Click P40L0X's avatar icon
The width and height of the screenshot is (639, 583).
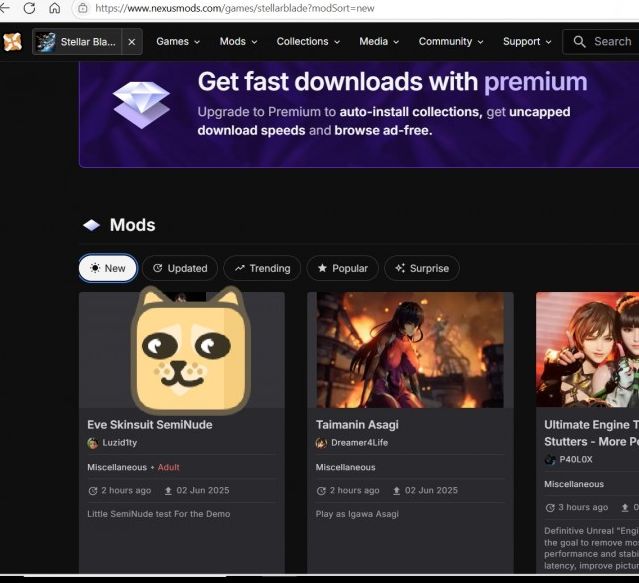[x=550, y=460]
